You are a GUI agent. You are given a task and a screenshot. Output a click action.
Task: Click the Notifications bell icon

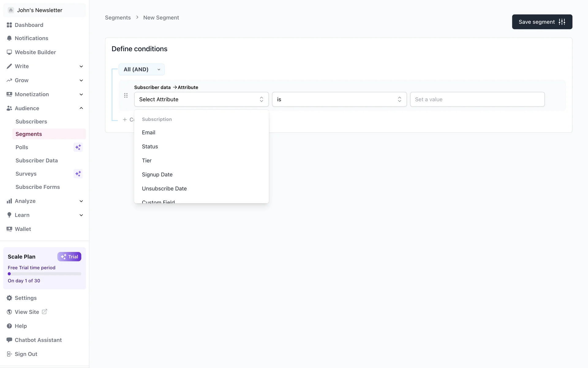[x=9, y=38]
